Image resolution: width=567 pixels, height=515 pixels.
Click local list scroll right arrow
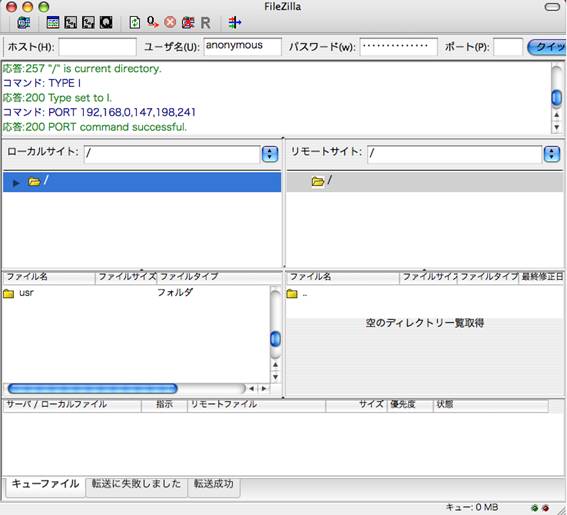(x=264, y=389)
